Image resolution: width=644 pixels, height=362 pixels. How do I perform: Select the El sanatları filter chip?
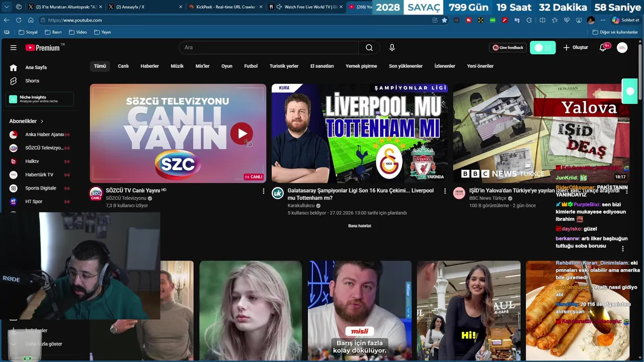[322, 66]
